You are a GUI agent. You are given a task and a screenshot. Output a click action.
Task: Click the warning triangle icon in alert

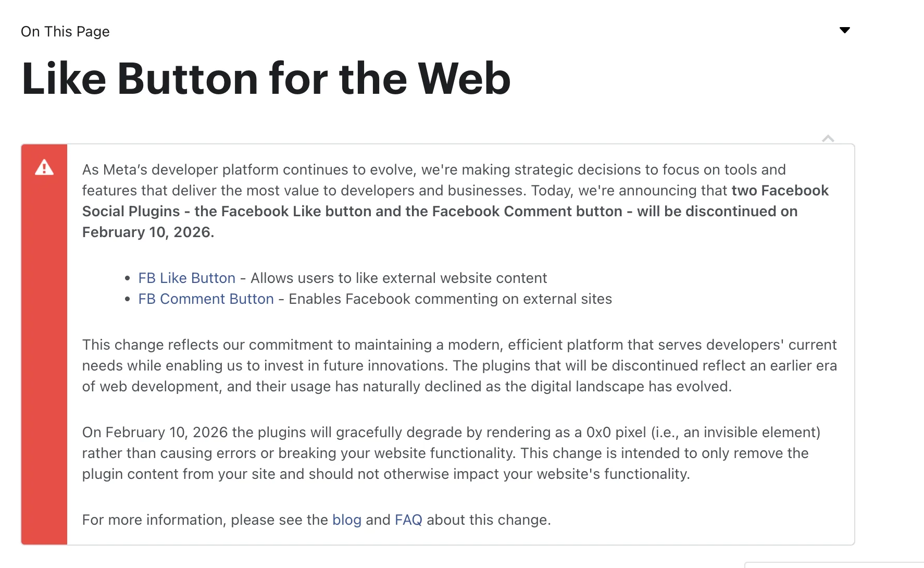pos(44,168)
